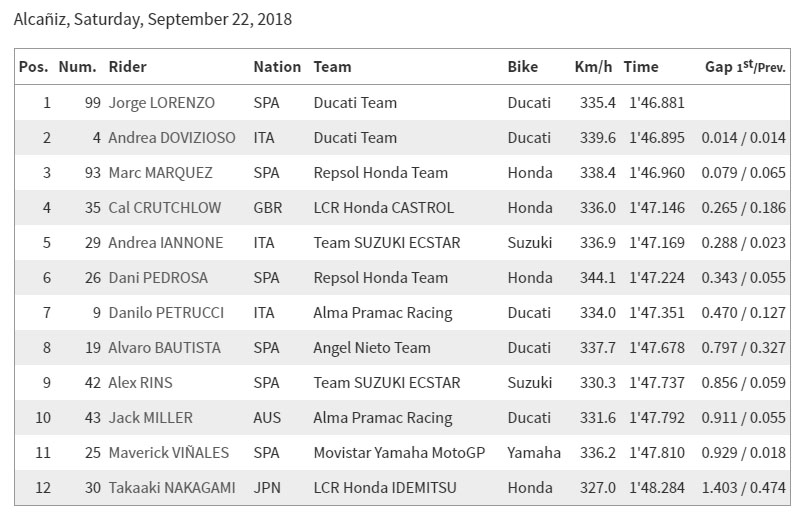Click the Alcañiz date heading text

coord(152,20)
